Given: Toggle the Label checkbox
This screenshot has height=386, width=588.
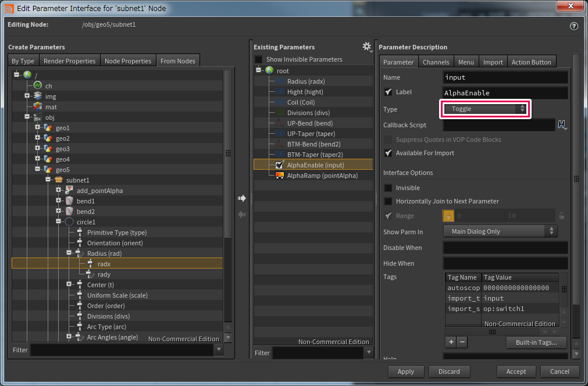Looking at the screenshot, I should tap(388, 92).
